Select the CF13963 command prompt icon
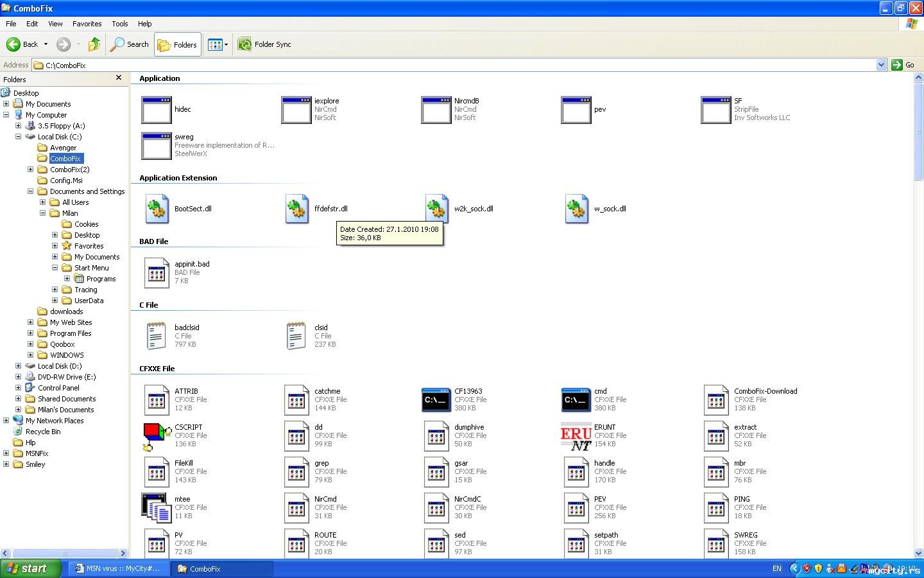This screenshot has width=924, height=578. (x=436, y=399)
